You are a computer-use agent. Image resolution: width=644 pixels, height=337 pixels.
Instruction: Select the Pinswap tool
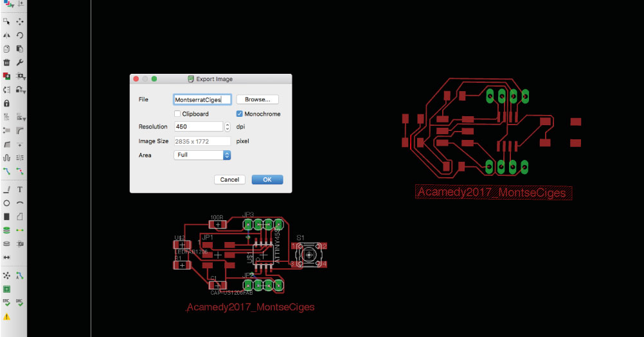6,89
